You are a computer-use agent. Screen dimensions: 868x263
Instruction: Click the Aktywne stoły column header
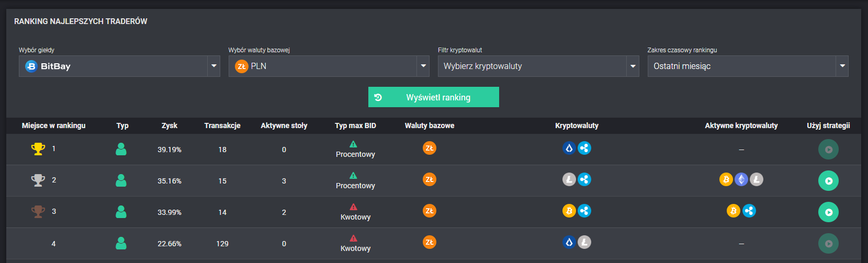coord(284,125)
